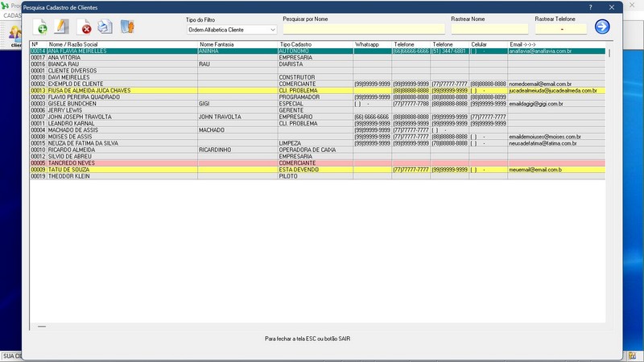Click the help question mark icon
The image size is (644, 362).
pyautogui.click(x=590, y=7)
